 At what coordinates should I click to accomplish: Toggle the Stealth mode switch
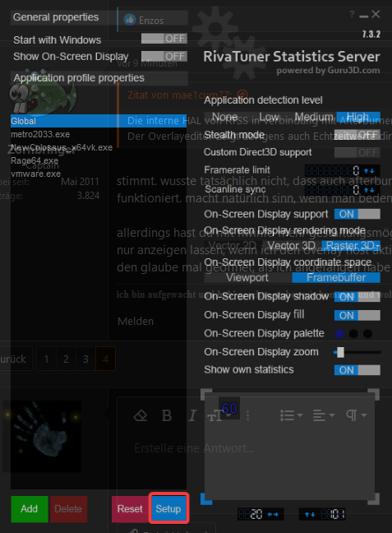coord(357,135)
